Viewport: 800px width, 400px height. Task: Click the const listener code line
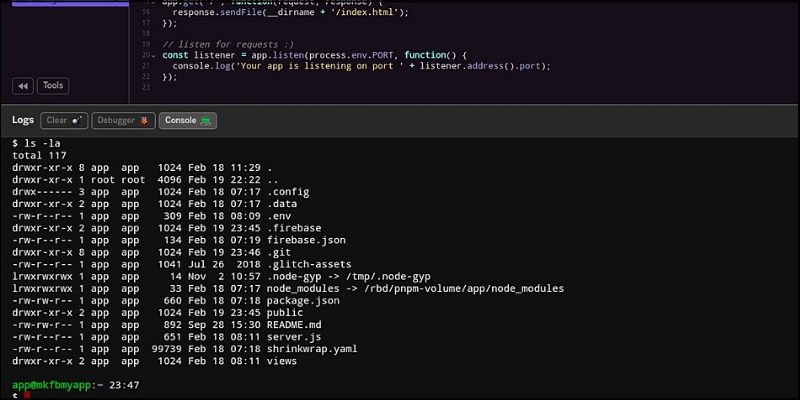click(x=314, y=55)
